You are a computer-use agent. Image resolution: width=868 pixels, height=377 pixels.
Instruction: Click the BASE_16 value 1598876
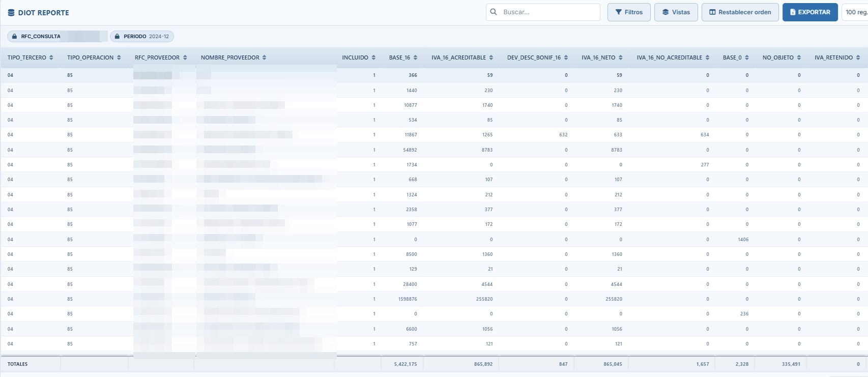[x=408, y=299]
